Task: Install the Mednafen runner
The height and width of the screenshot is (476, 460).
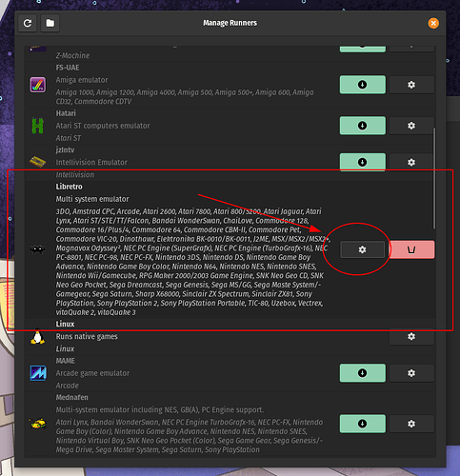Action: (x=363, y=424)
